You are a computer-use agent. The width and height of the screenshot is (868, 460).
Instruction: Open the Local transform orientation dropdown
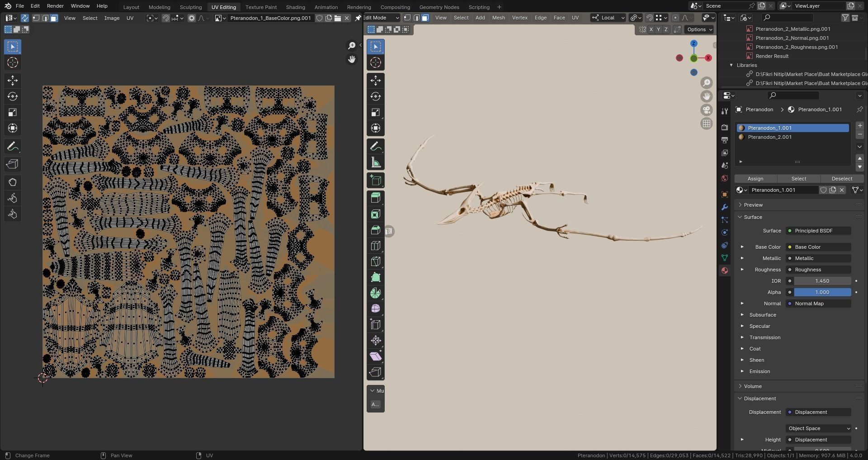click(608, 18)
